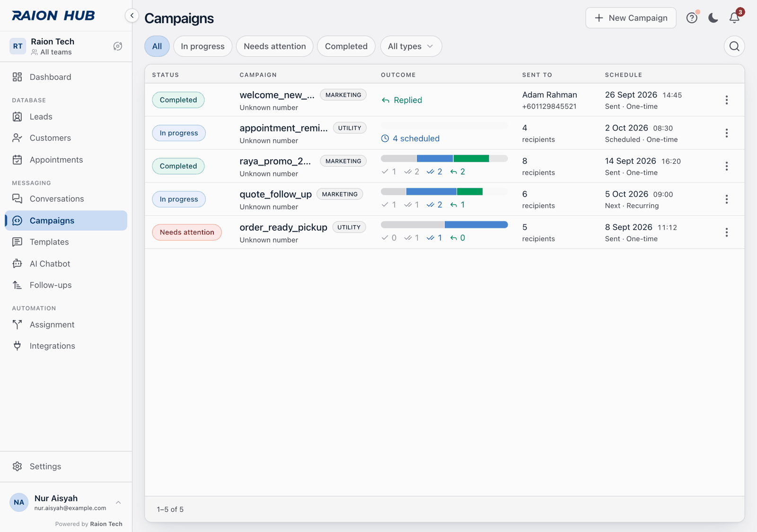Click quote_follow_up outcome progress bar
The height and width of the screenshot is (532, 757).
tap(444, 192)
